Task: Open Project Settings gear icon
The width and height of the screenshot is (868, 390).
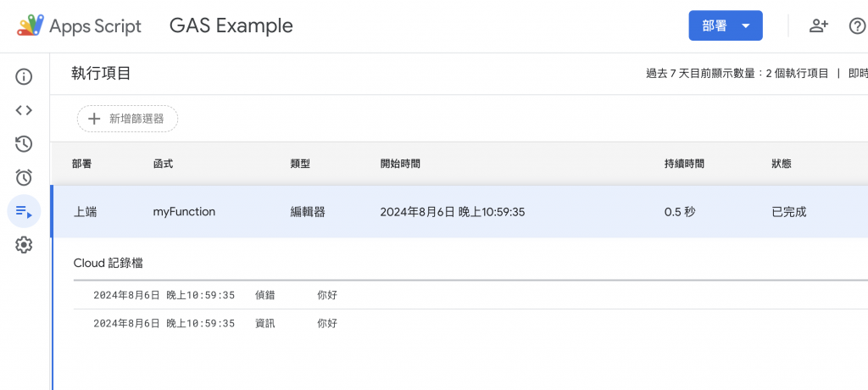Action: 24,245
